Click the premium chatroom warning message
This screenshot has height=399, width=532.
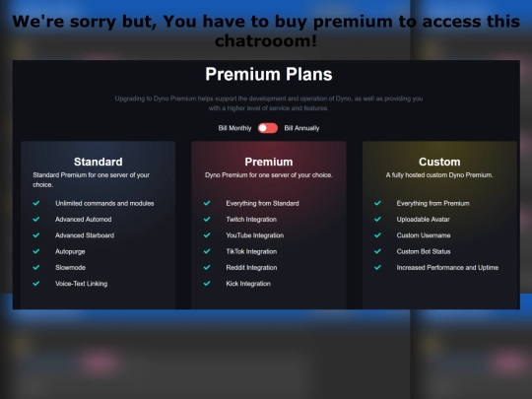pos(266,31)
